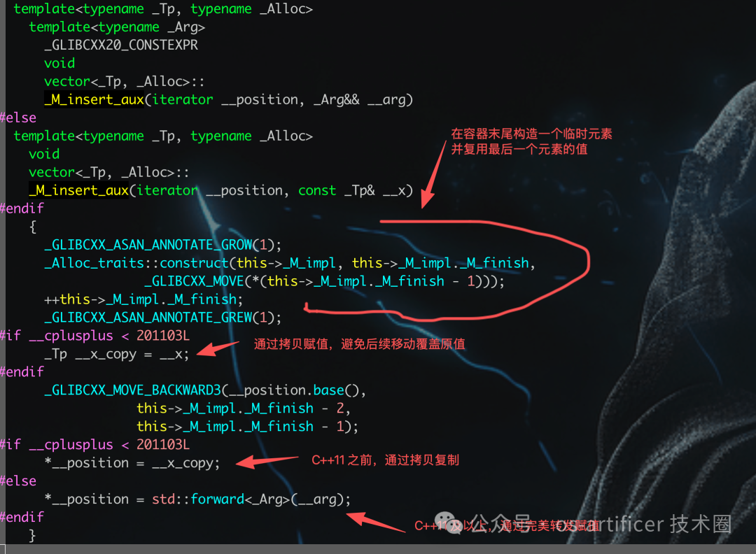Click _GLIBCXX_ASAN_ANNOTATE_GREW(1) line
The width and height of the screenshot is (756, 554).
[162, 318]
